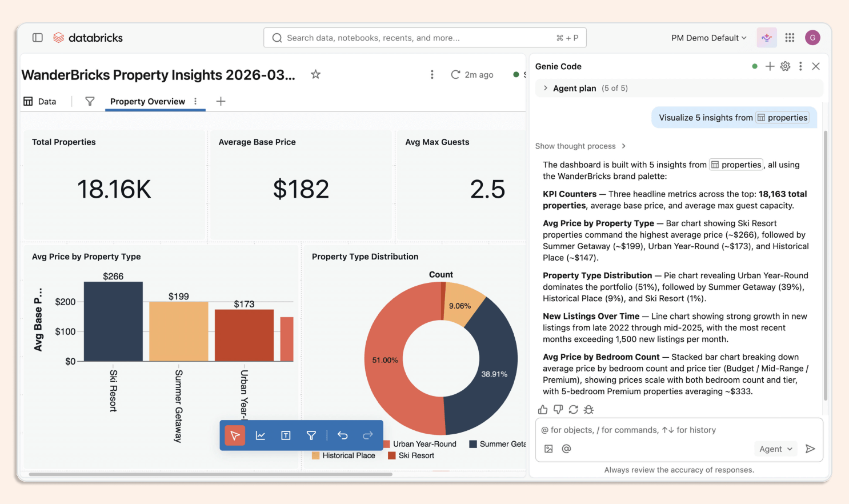The height and width of the screenshot is (504, 849).
Task: Add a filter widget from toolbar
Action: (311, 435)
